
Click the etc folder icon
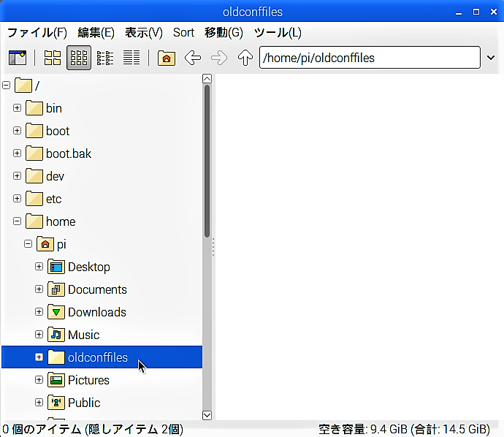tap(34, 199)
